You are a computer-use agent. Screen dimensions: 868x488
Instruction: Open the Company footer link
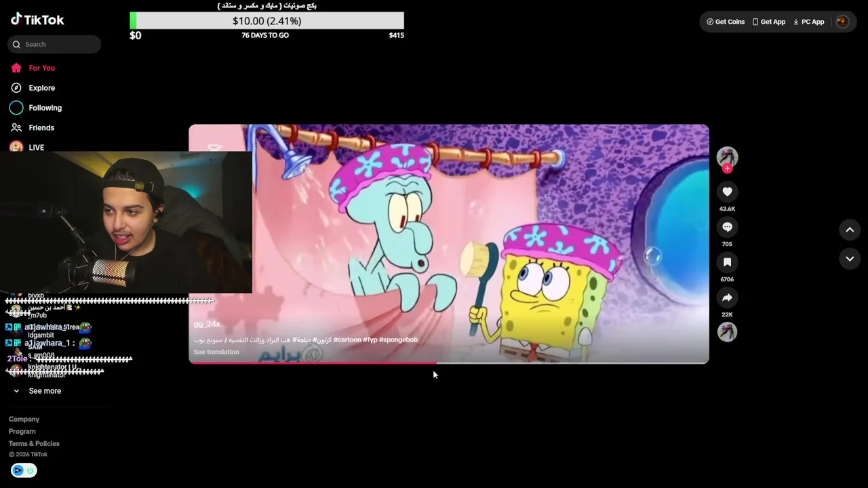(24, 420)
